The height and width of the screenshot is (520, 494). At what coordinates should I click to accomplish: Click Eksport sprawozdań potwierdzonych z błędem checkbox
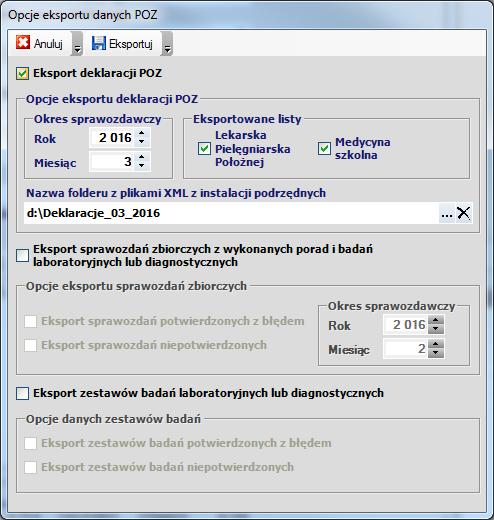[x=30, y=322]
